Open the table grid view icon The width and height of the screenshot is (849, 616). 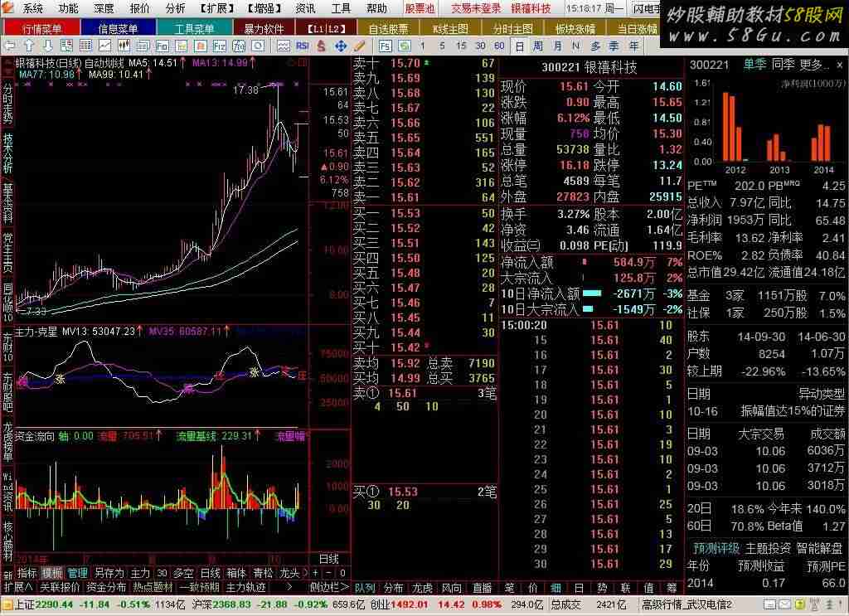(x=85, y=46)
